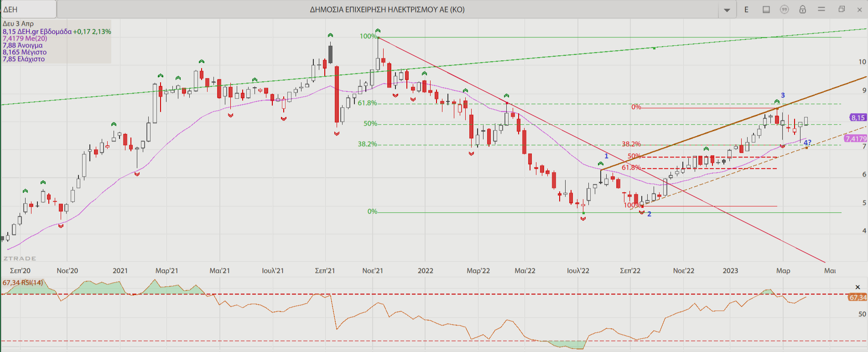The height and width of the screenshot is (352, 868).
Task: Select the red 50% retracement label
Action: [x=634, y=156]
